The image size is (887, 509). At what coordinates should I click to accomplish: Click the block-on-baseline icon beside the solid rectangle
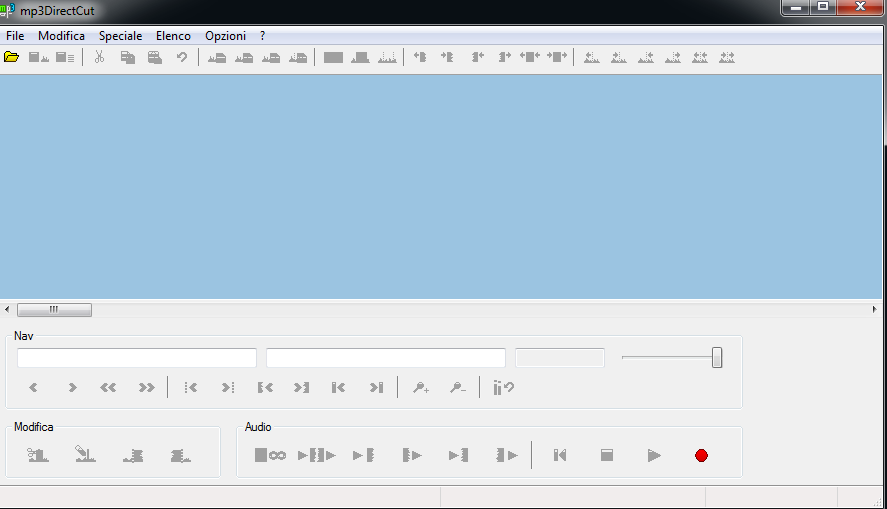[x=360, y=57]
